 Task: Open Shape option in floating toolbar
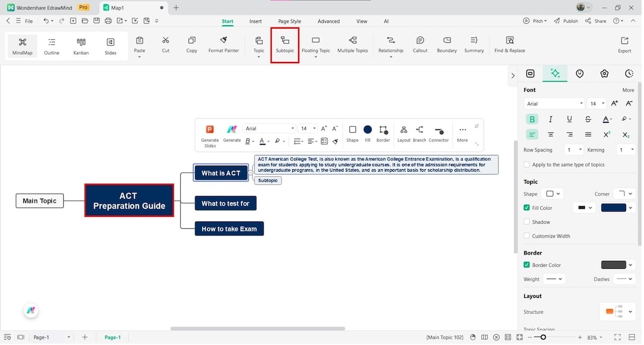click(352, 133)
